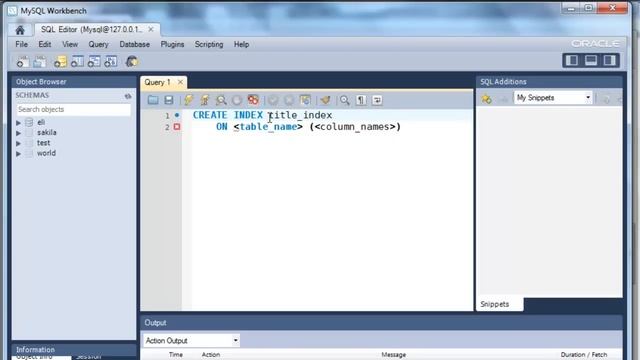
Task: Click the <table_name> placeholder in editor
Action: 268,127
